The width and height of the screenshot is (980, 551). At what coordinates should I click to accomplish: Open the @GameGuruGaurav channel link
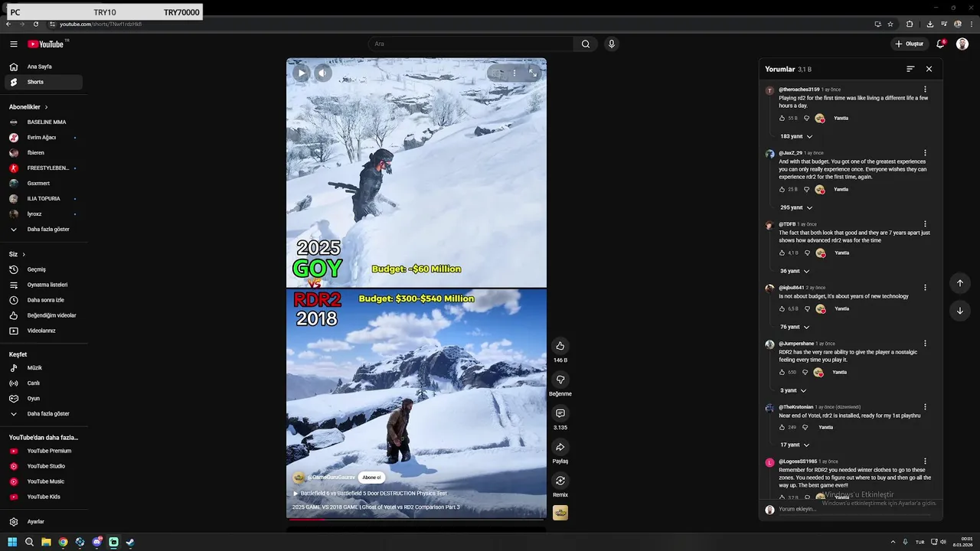332,478
